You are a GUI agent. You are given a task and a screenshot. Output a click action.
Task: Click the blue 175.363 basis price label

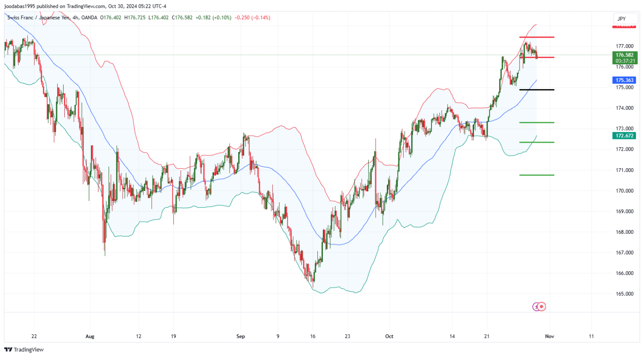coord(625,80)
